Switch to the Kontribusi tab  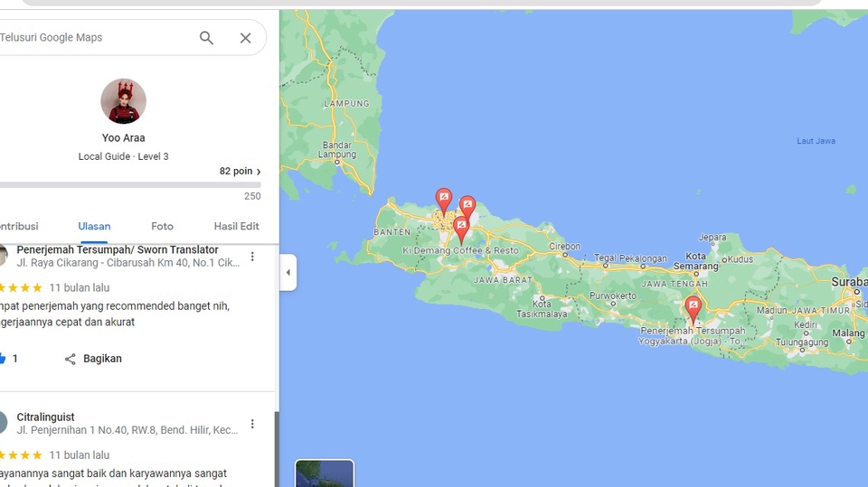pyautogui.click(x=19, y=226)
